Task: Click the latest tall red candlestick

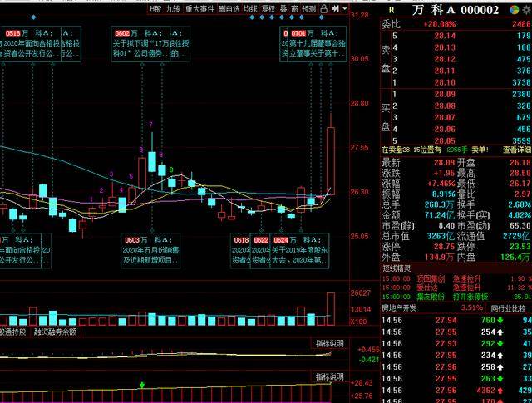Action: tap(331, 161)
